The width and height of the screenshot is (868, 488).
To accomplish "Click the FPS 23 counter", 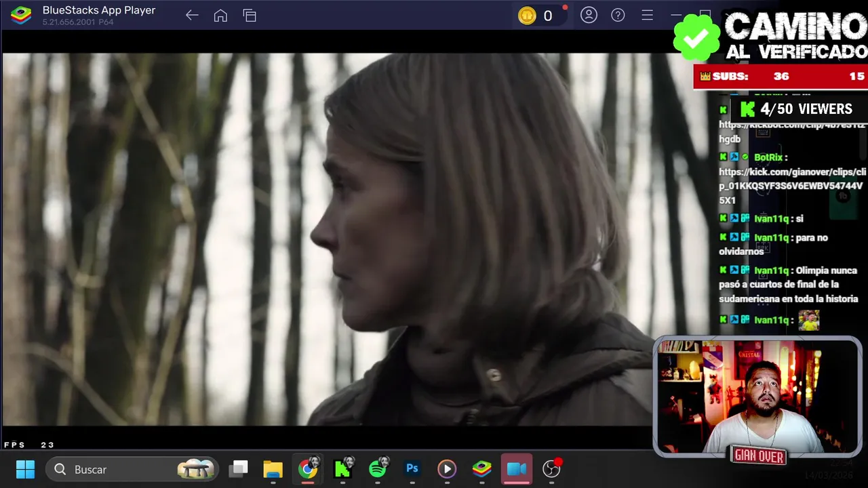I will tap(29, 445).
